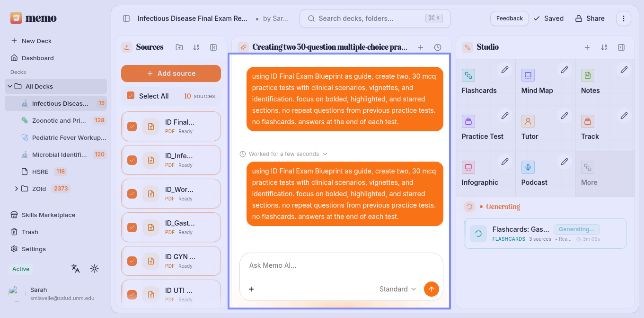Click the Share button
The height and width of the screenshot is (318, 644).
pos(590,18)
